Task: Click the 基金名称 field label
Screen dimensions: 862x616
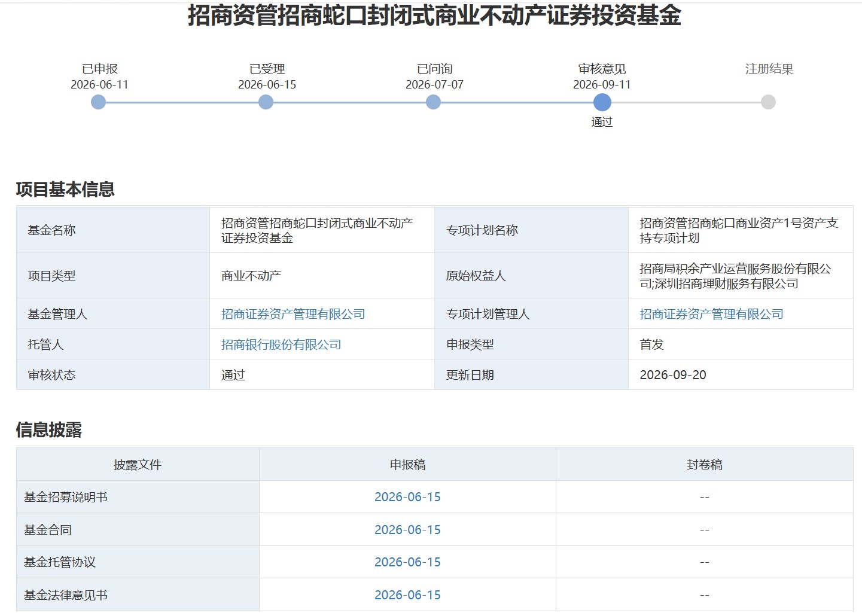Action: 51,230
